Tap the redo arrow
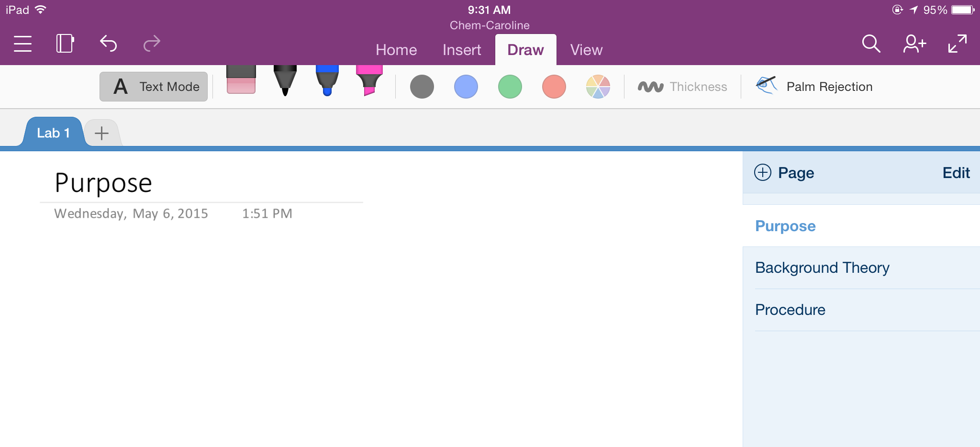This screenshot has width=980, height=447. [152, 44]
